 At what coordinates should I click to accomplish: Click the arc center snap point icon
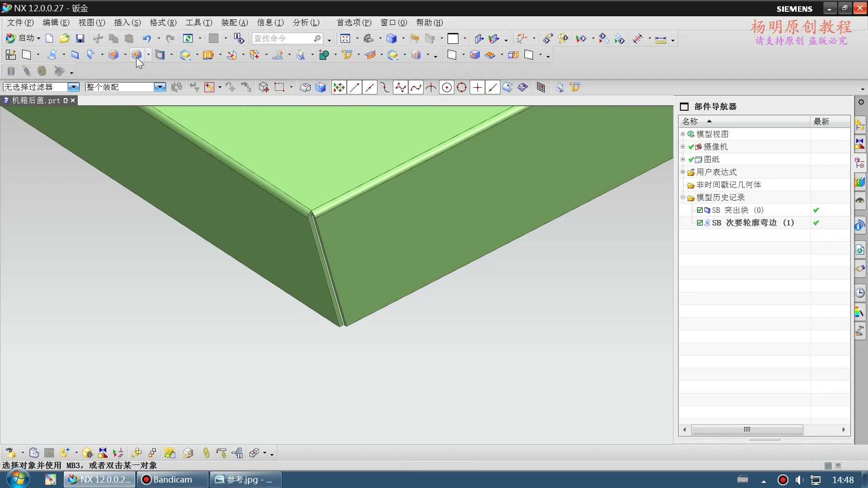point(446,88)
